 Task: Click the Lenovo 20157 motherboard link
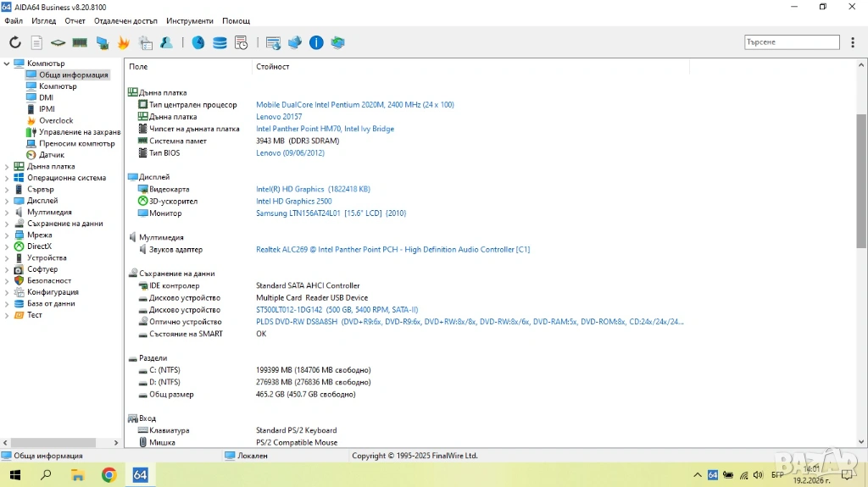(x=278, y=117)
